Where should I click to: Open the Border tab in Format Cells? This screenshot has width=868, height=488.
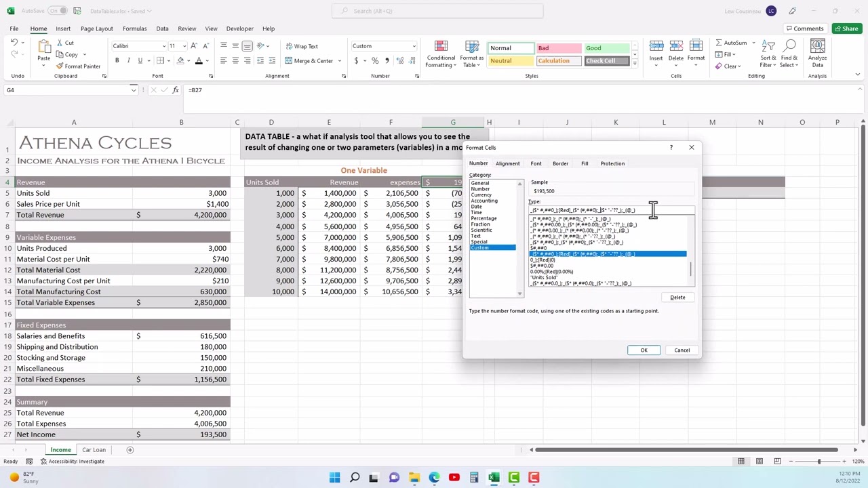tap(560, 163)
